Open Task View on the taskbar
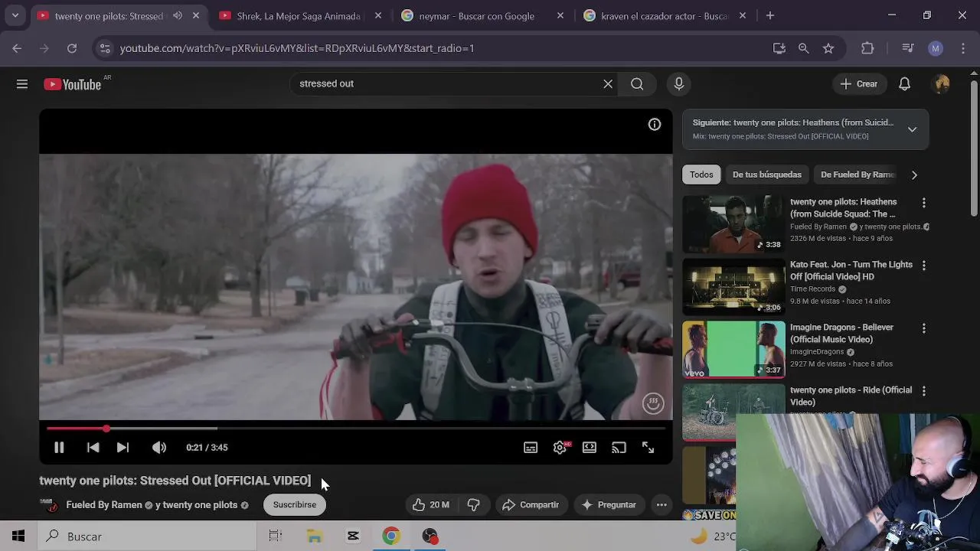980x551 pixels. coord(276,536)
